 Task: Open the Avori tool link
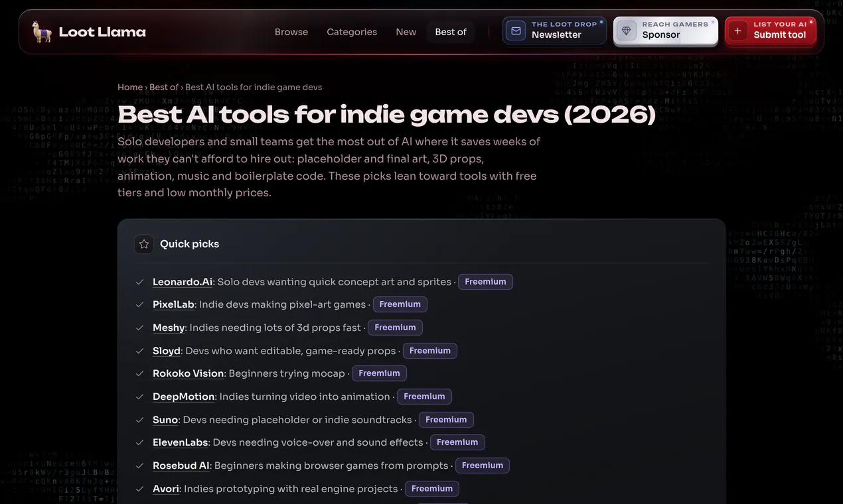coord(166,489)
